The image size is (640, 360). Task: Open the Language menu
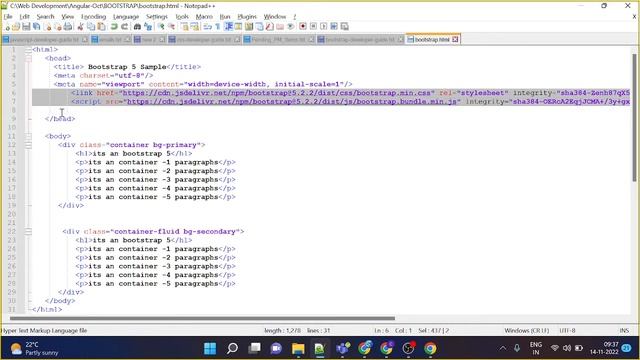click(x=126, y=17)
